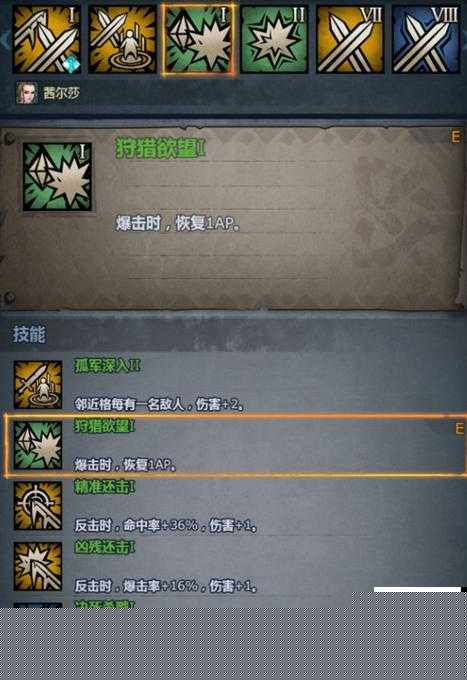
Task: Select the blue crossed-swords skill marked VIII
Action: tap(426, 39)
